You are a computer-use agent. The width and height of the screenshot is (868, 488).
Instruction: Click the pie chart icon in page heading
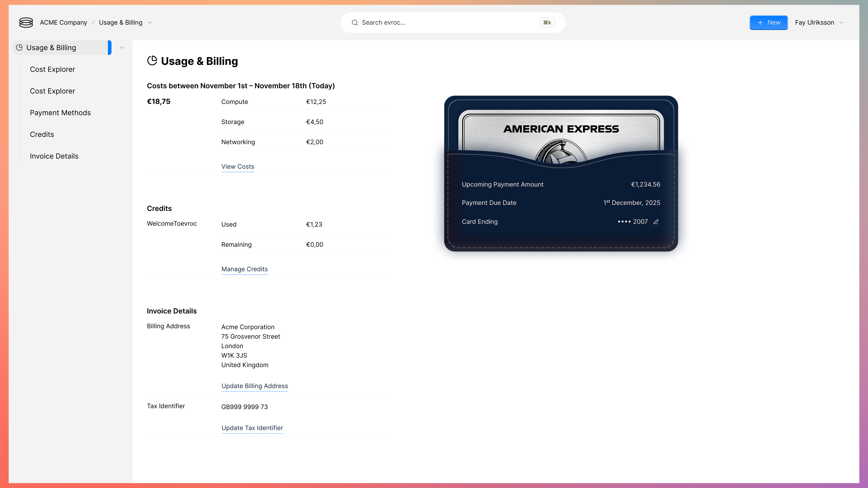pyautogui.click(x=152, y=61)
